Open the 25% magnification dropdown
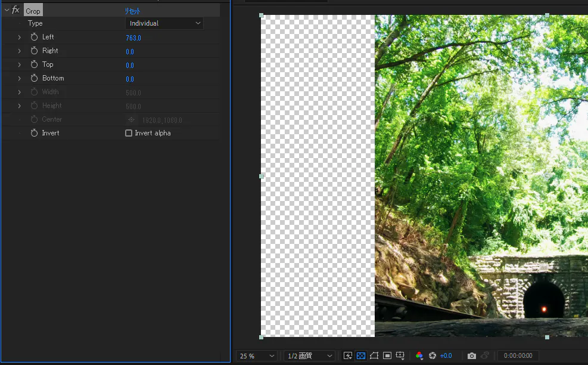 click(x=256, y=356)
